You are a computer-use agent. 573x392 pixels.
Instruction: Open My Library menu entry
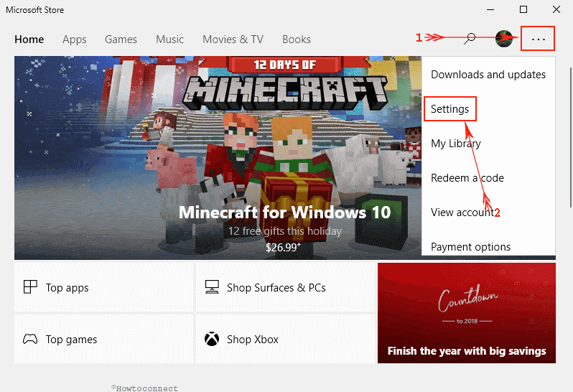coord(488,143)
